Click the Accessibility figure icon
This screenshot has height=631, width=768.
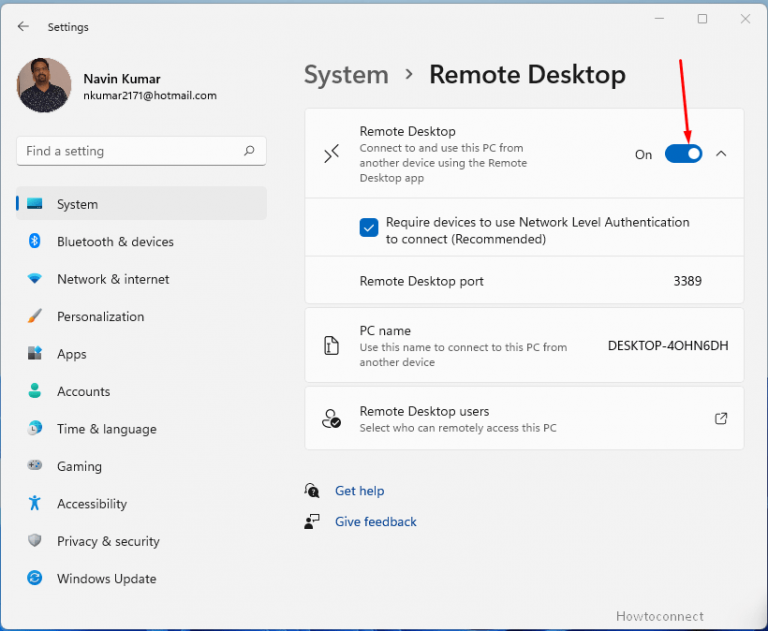34,503
